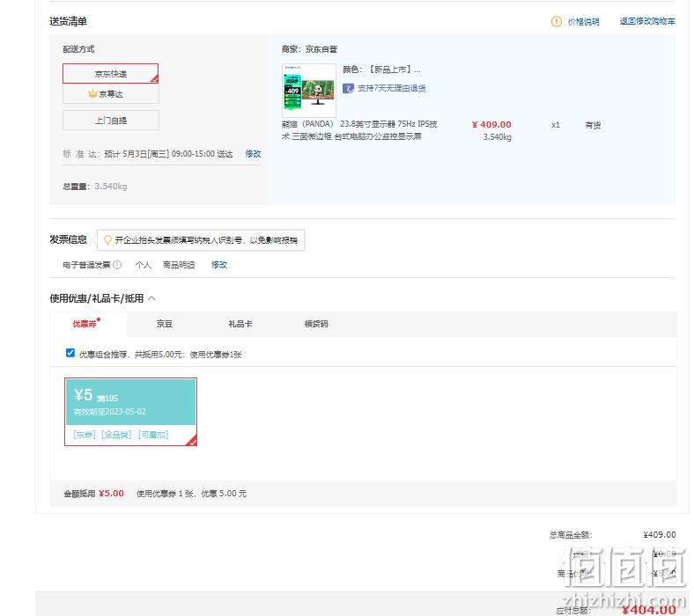Screen dimensions: 694x616
Task: Switch to the 礼品卡 tab
Action: coord(240,324)
